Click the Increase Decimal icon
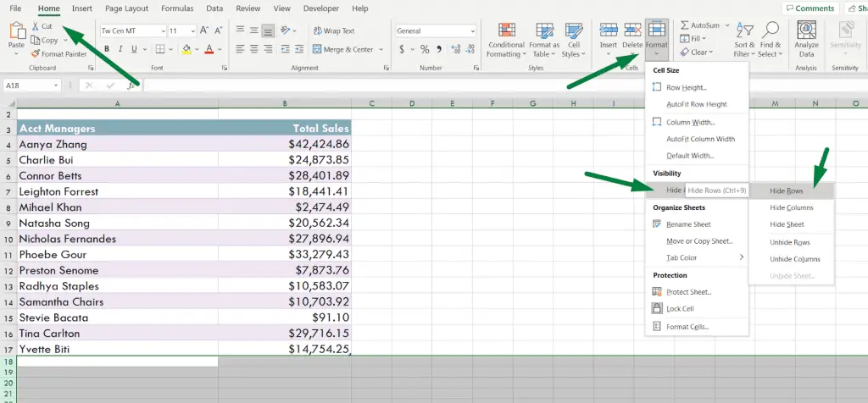 coord(456,49)
